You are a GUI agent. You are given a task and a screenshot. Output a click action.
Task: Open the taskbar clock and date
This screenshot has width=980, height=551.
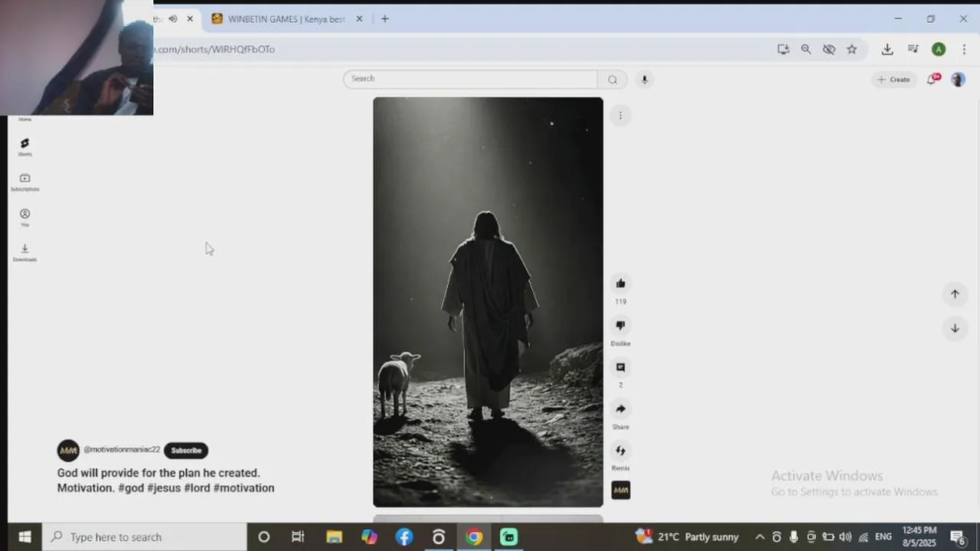pyautogui.click(x=920, y=536)
